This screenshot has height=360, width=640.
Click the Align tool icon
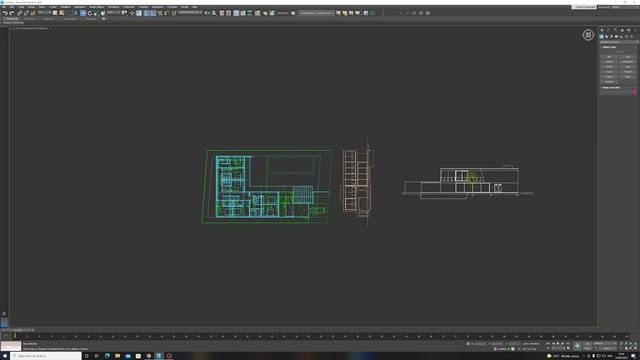[214, 13]
